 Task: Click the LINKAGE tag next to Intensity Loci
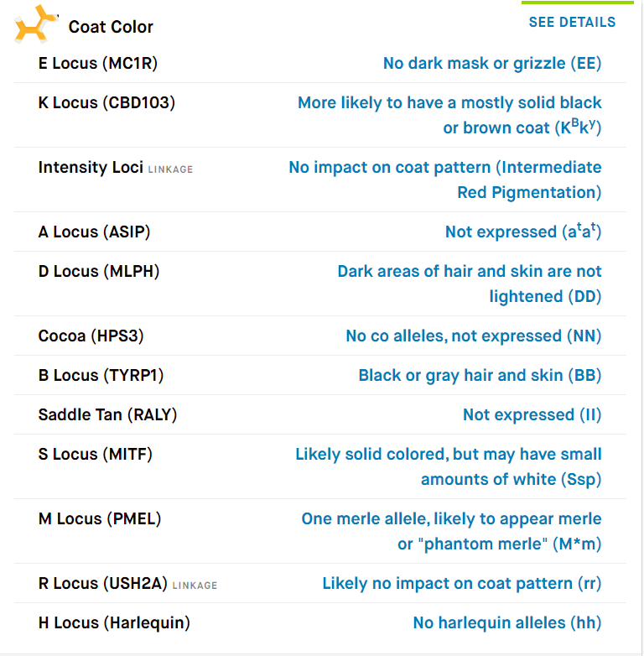[170, 169]
